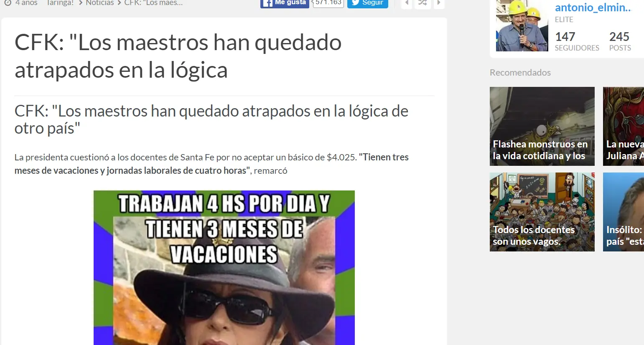This screenshot has width=644, height=345.
Task: Open antonio_elmin.. user profile link
Action: [x=593, y=7]
